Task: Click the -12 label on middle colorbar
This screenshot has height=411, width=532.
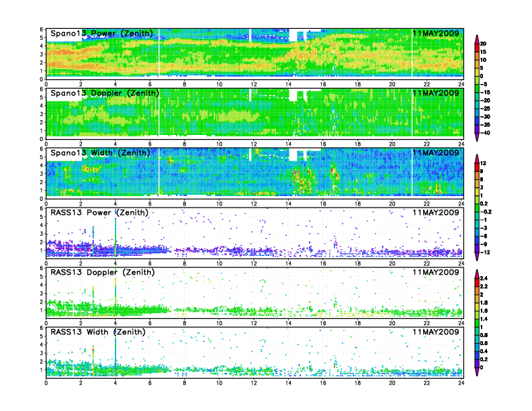Action: (485, 253)
